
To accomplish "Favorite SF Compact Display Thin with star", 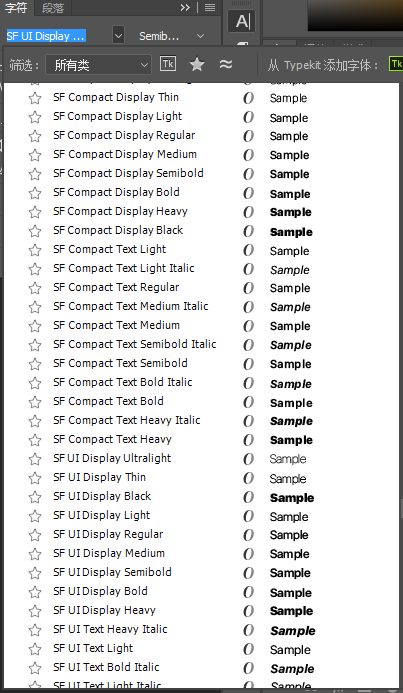I will pyautogui.click(x=35, y=98).
